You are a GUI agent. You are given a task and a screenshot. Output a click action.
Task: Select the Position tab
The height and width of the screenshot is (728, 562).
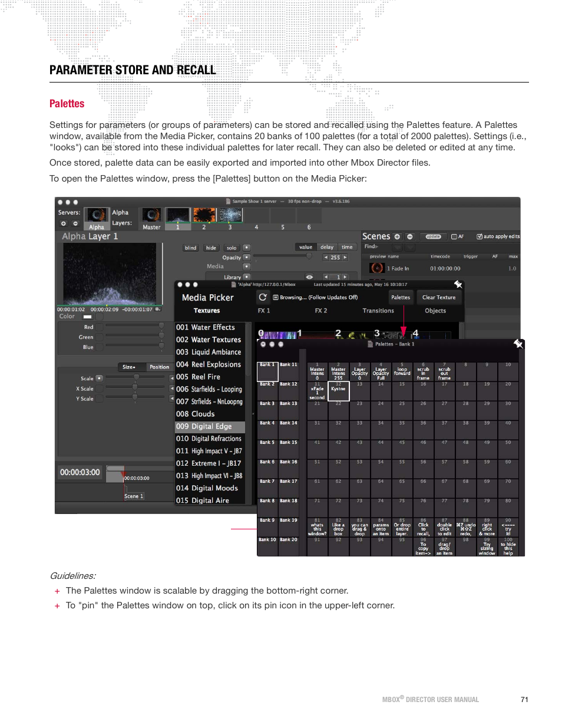pos(159,367)
